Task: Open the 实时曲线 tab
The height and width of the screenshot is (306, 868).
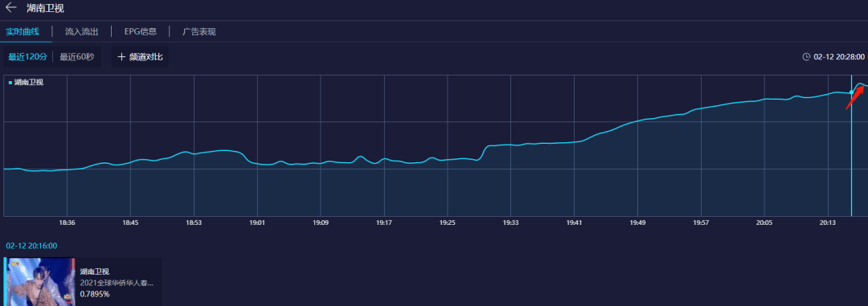Action: point(23,31)
